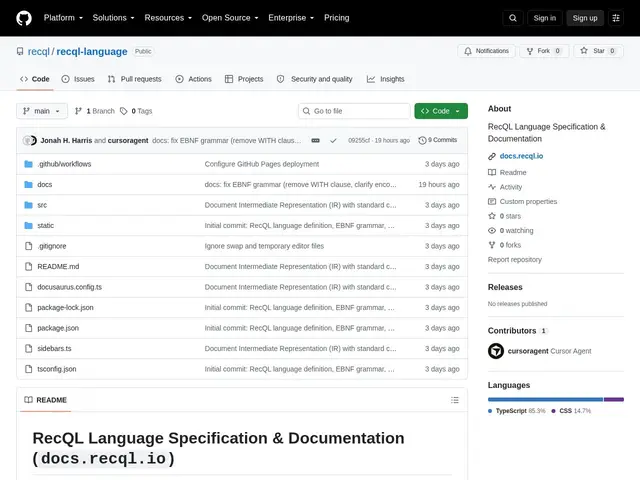This screenshot has height=480, width=640.
Task: Open the main branch selector
Action: (42, 111)
